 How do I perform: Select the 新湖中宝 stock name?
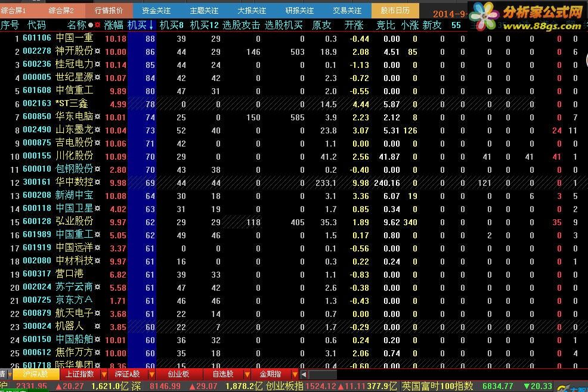75,195
